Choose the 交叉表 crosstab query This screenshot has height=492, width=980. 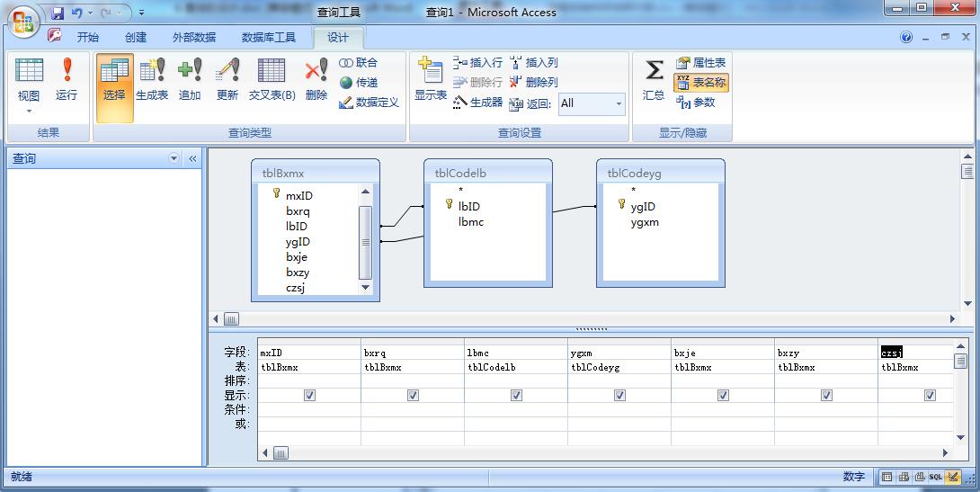pyautogui.click(x=272, y=79)
